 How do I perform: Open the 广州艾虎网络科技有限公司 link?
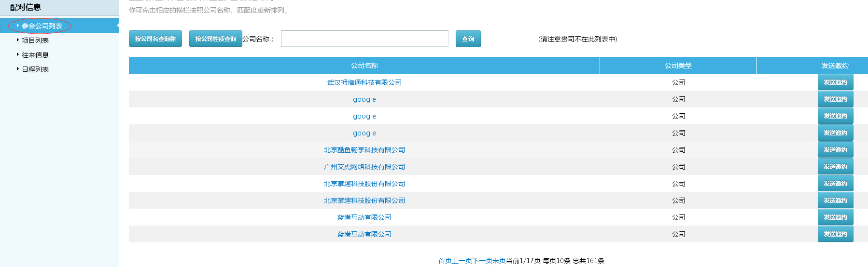point(364,167)
